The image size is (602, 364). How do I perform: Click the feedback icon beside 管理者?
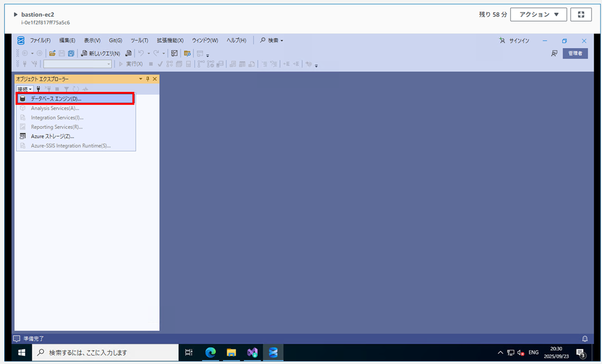coord(554,53)
